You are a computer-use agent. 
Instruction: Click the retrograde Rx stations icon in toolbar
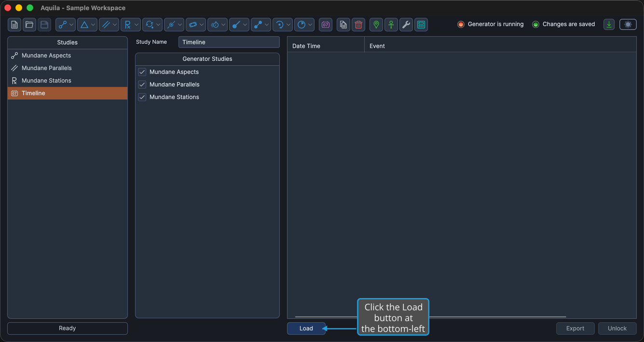click(x=127, y=25)
